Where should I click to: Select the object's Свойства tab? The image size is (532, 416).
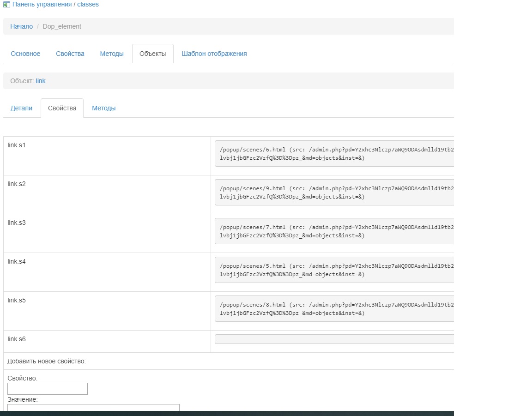62,108
